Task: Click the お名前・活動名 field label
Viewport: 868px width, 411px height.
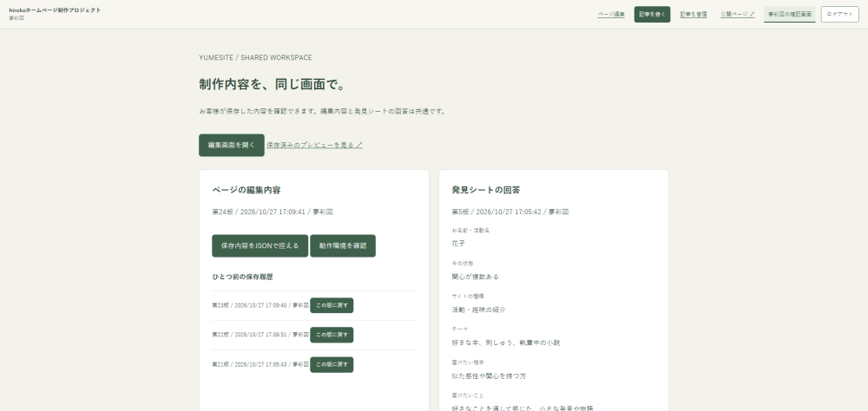Action: click(x=470, y=230)
